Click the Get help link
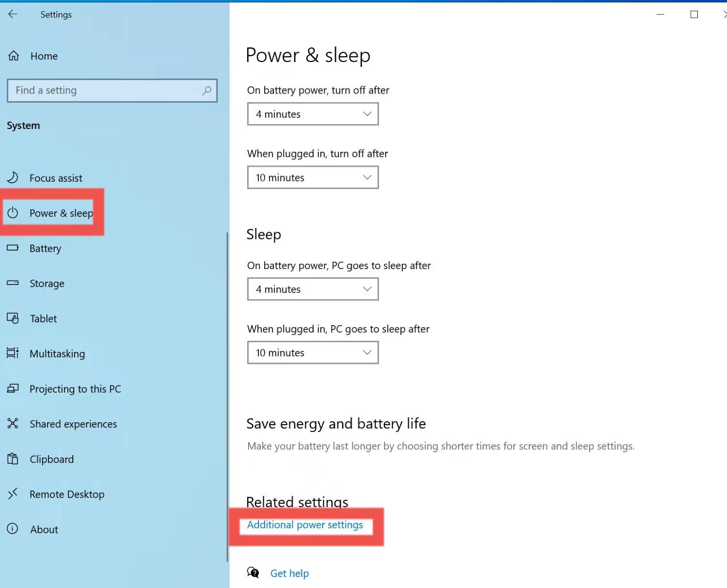Screen dimensions: 727x588 click(x=289, y=573)
